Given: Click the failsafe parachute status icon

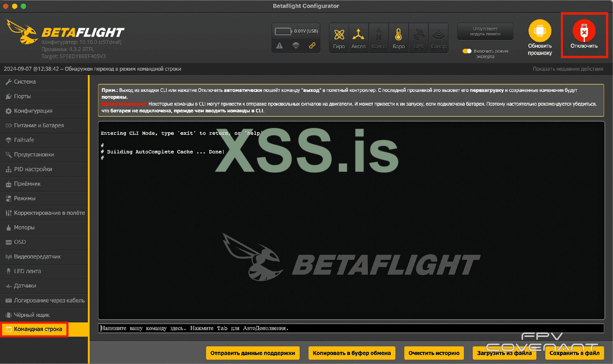Looking at the screenshot, I should [295, 46].
